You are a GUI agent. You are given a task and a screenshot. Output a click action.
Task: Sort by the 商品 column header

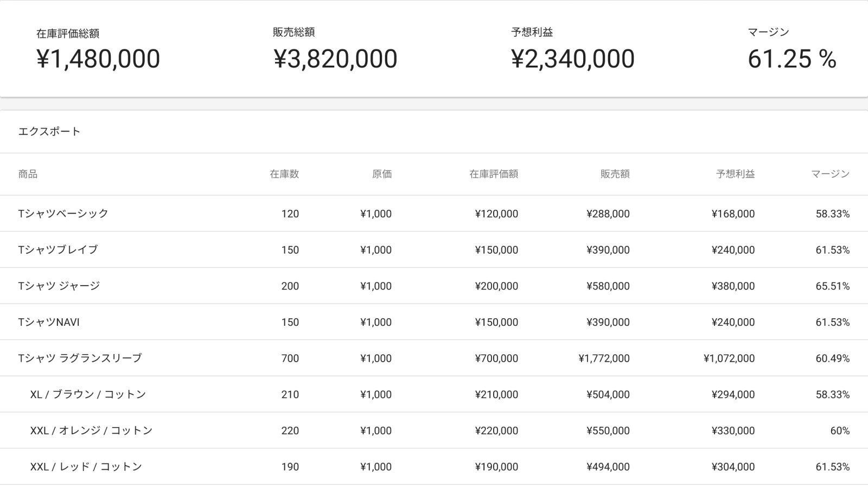(x=28, y=174)
